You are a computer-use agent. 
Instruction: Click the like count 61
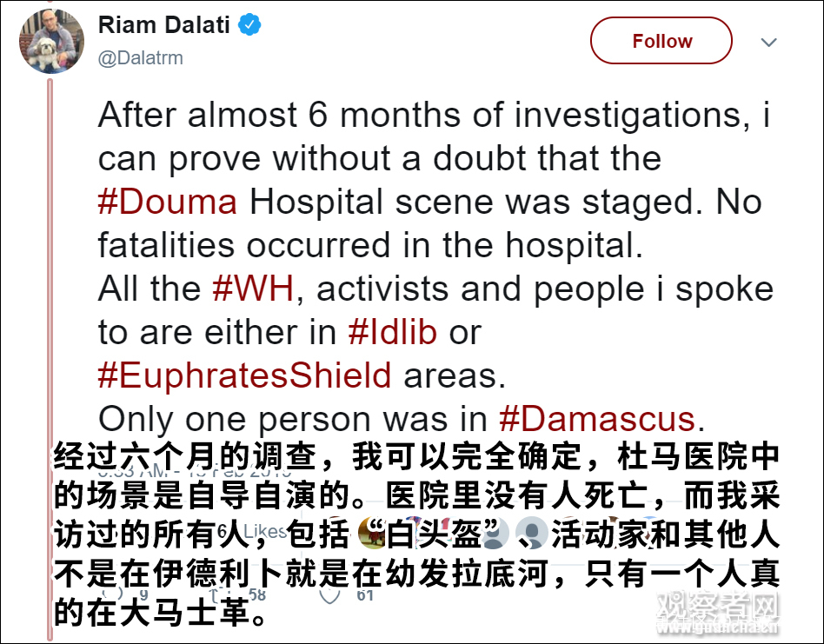pos(364,594)
